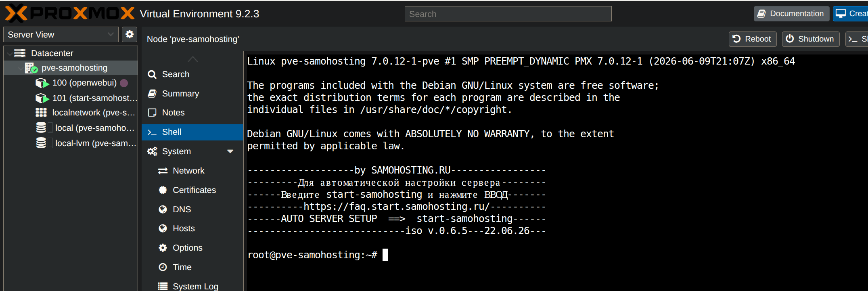Click the 'Virtual Environment 9.2.3' version text
This screenshot has width=868, height=291.
coord(199,14)
